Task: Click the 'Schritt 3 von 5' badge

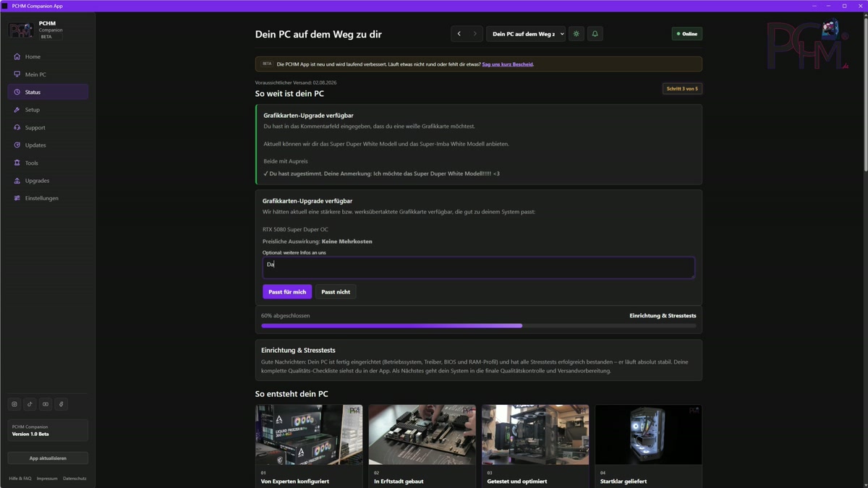Action: (682, 89)
